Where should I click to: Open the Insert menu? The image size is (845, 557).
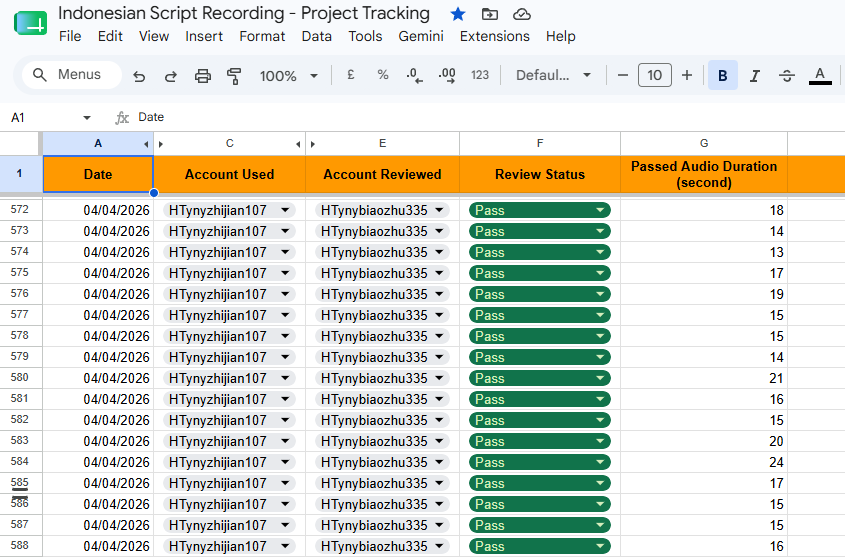pos(204,36)
